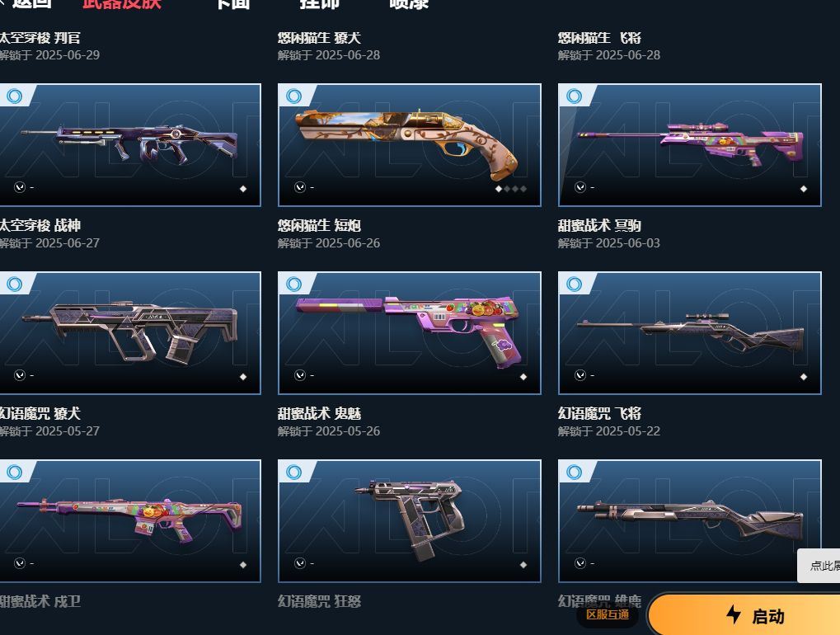
Task: Launch the game with the 启动 button
Action: click(744, 614)
